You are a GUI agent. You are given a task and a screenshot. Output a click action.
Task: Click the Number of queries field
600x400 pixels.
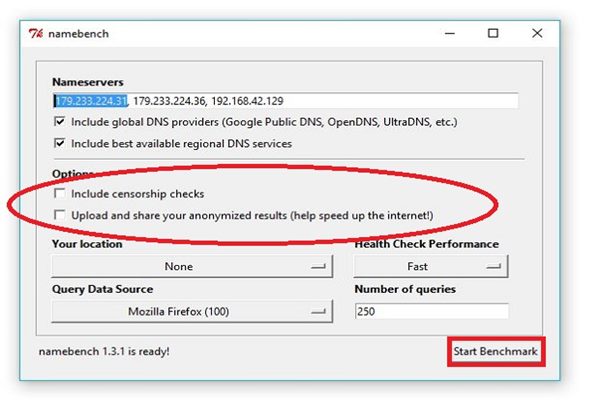point(432,311)
